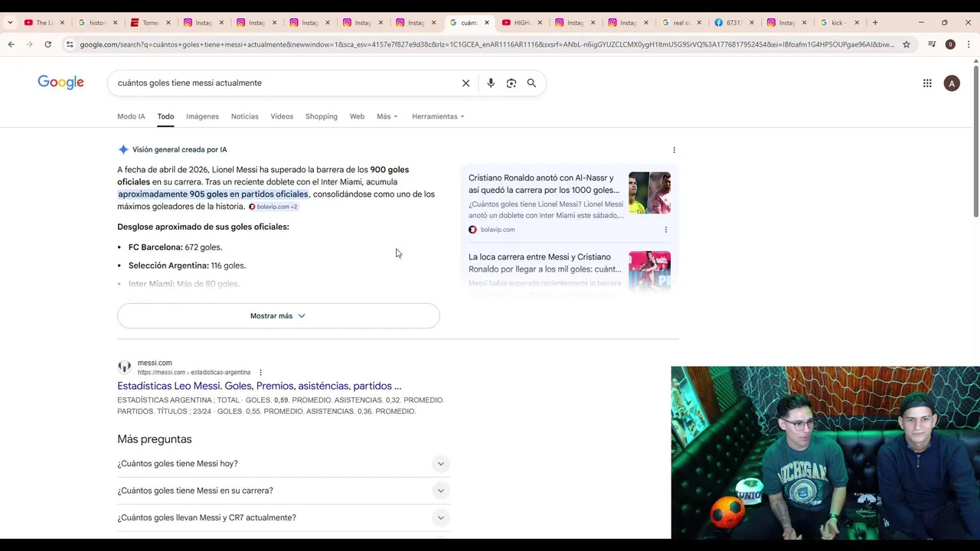
Task: Click 'Selección Argentina: 116 goles' bullet
Action: click(x=187, y=266)
